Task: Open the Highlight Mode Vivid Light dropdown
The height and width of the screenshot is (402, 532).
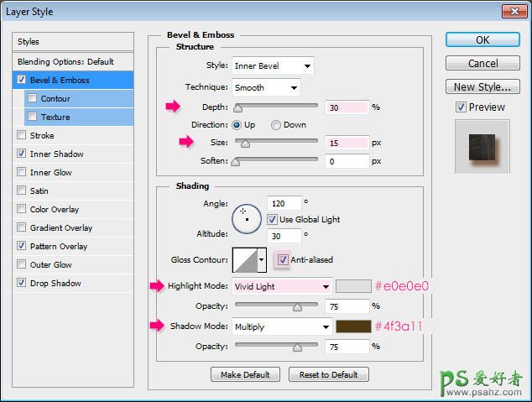Action: pyautogui.click(x=283, y=286)
